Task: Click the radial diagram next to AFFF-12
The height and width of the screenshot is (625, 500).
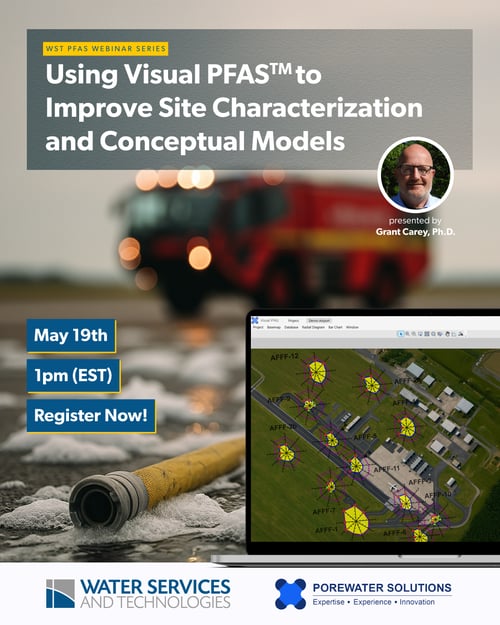Action: (317, 371)
